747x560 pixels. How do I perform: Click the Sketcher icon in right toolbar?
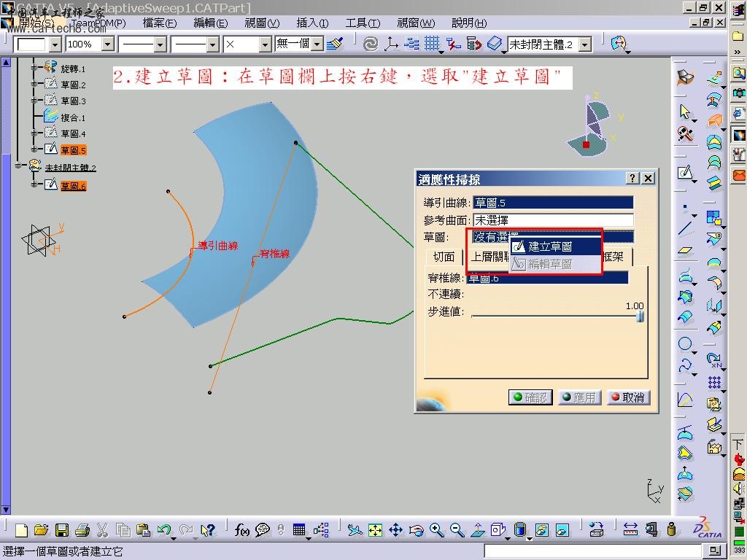click(685, 172)
